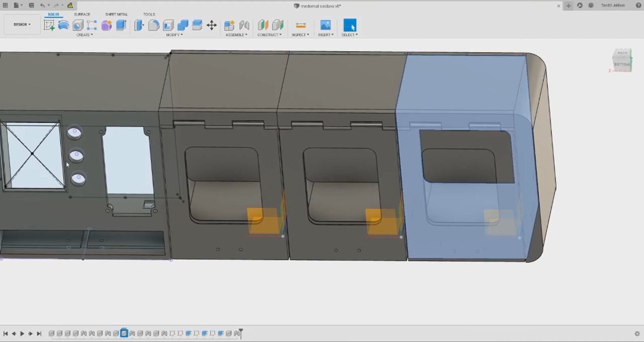Image resolution: width=644 pixels, height=342 pixels.
Task: Switch to the SHEET METAL tab
Action: pos(116,14)
